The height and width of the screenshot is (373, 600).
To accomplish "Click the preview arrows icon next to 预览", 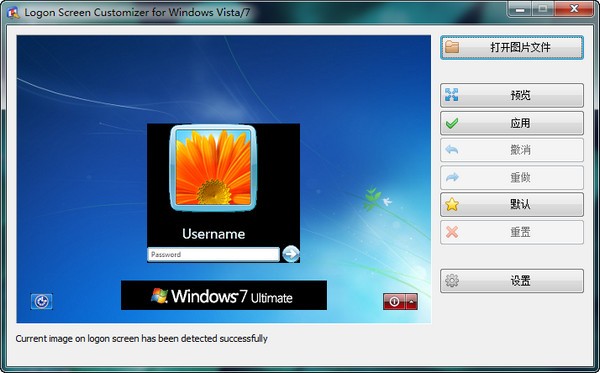I will coord(452,94).
